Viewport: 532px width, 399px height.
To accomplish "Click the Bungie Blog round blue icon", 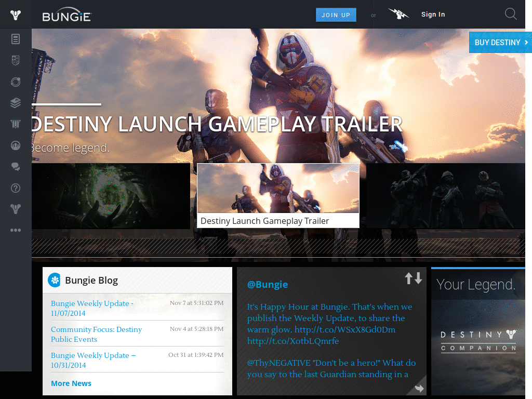I will pos(54,280).
